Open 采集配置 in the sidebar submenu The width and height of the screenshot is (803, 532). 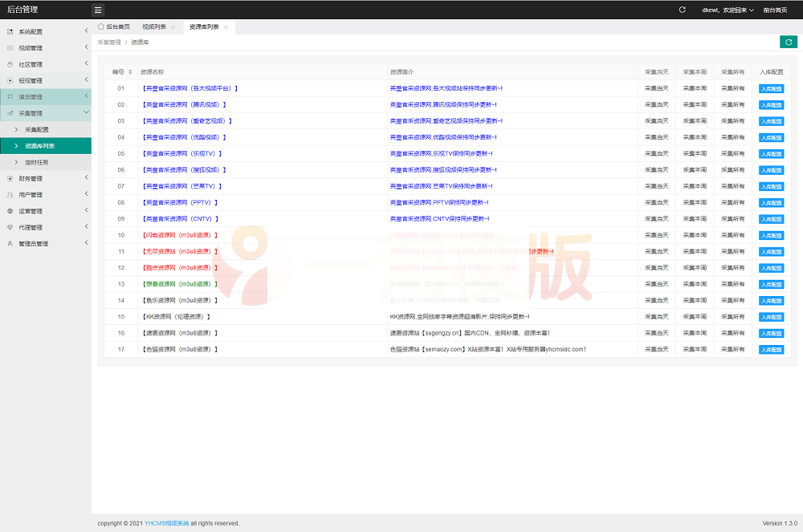tap(36, 129)
